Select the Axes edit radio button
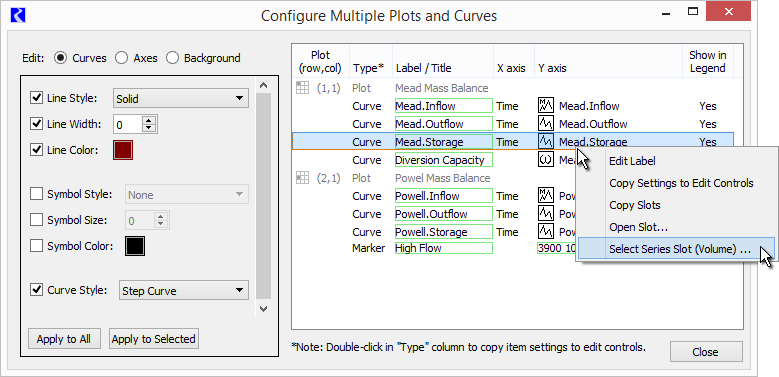The height and width of the screenshot is (377, 779). coord(121,58)
